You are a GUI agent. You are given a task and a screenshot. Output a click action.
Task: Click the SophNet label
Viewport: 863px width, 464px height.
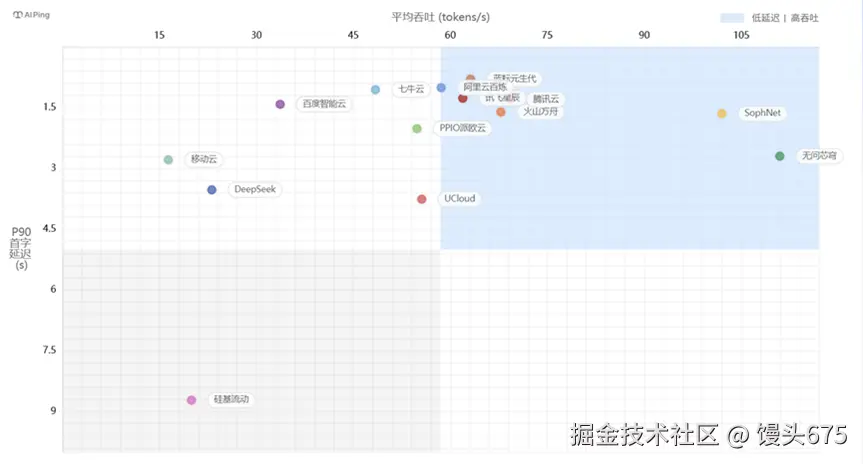[762, 113]
